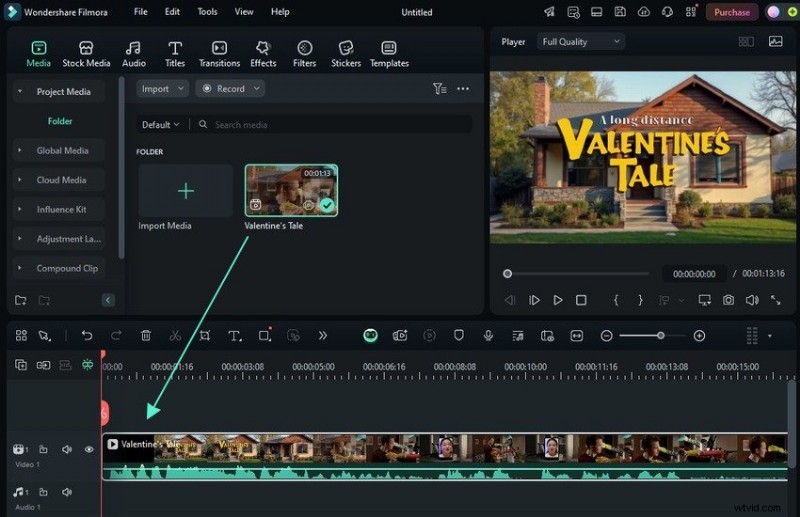Open the Default sort dropdown
The image size is (800, 517).
[x=160, y=125]
